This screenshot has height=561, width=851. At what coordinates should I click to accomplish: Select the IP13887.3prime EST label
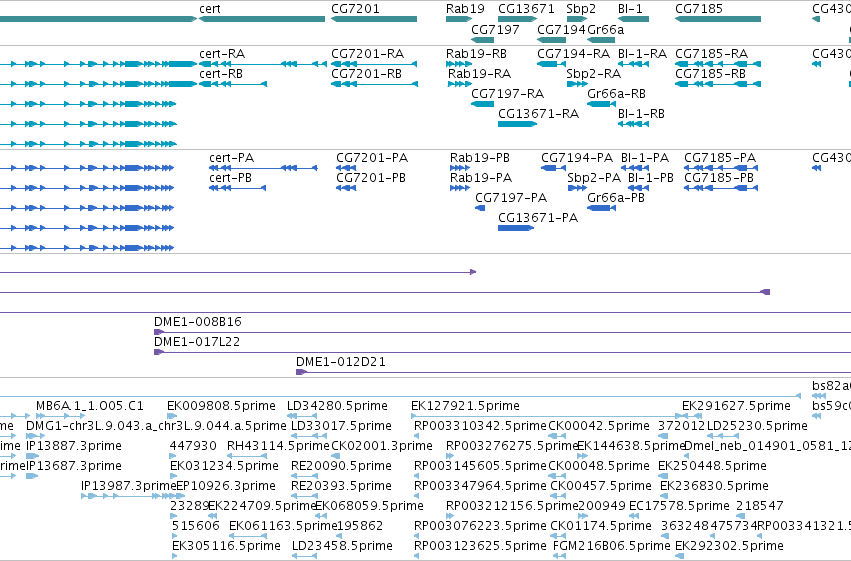(x=74, y=446)
